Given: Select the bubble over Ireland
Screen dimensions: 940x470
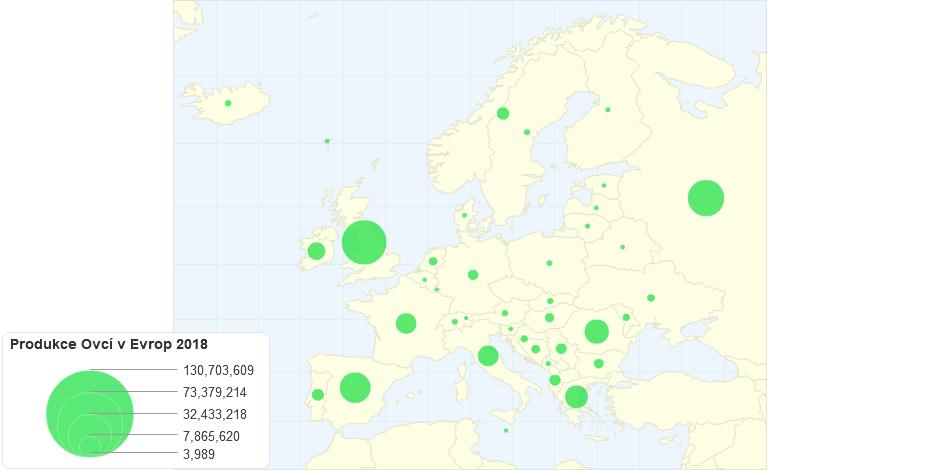Looking at the screenshot, I should [316, 251].
